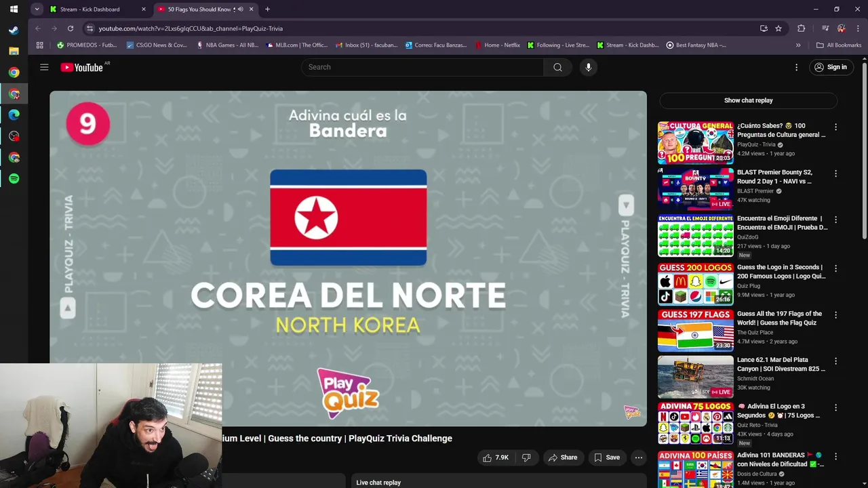Open YouTube settings three-dot menu beside Sign in
Image resolution: width=868 pixels, height=488 pixels.
pyautogui.click(x=797, y=67)
